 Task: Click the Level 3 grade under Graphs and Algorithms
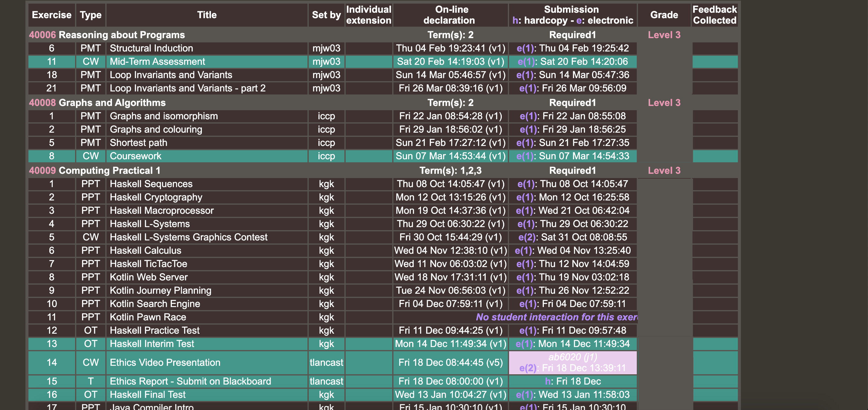point(664,102)
